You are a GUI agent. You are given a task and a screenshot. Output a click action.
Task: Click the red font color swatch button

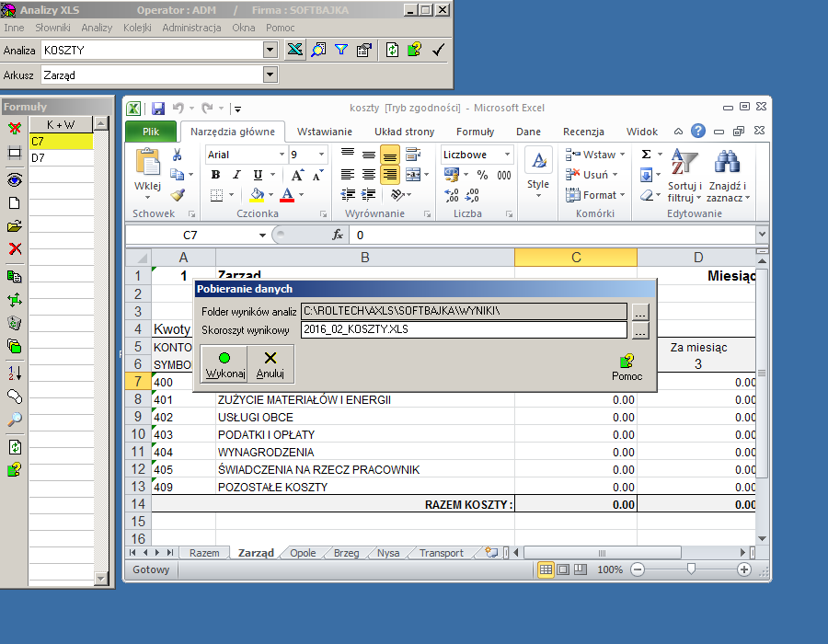click(x=287, y=195)
